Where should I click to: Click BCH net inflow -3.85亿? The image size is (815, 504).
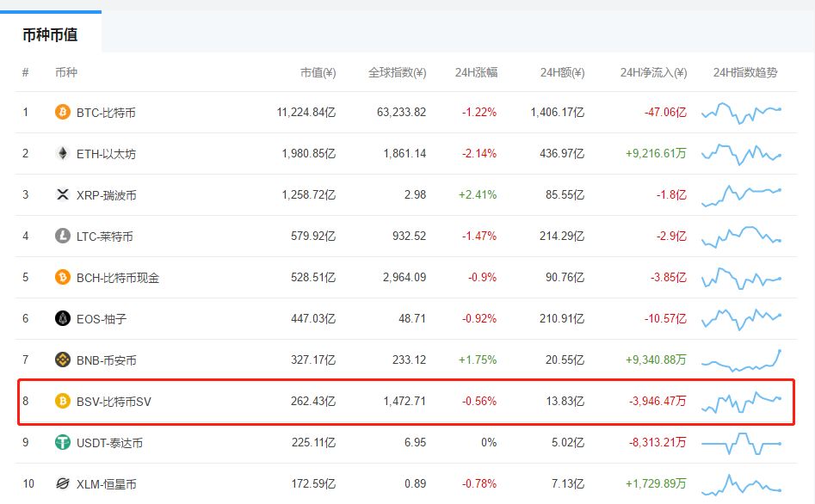click(669, 278)
